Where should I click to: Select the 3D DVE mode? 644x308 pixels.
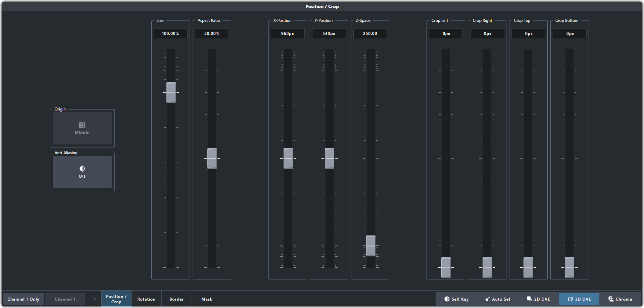pos(579,299)
